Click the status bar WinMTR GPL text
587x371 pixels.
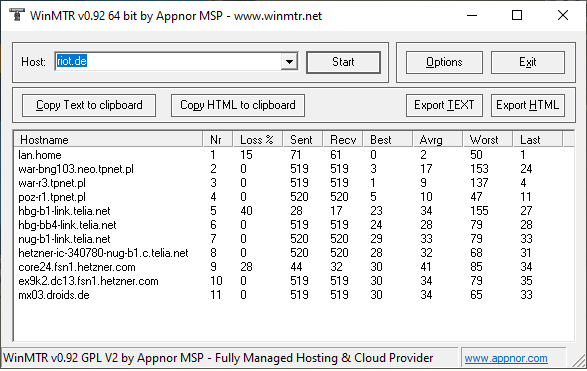click(218, 358)
